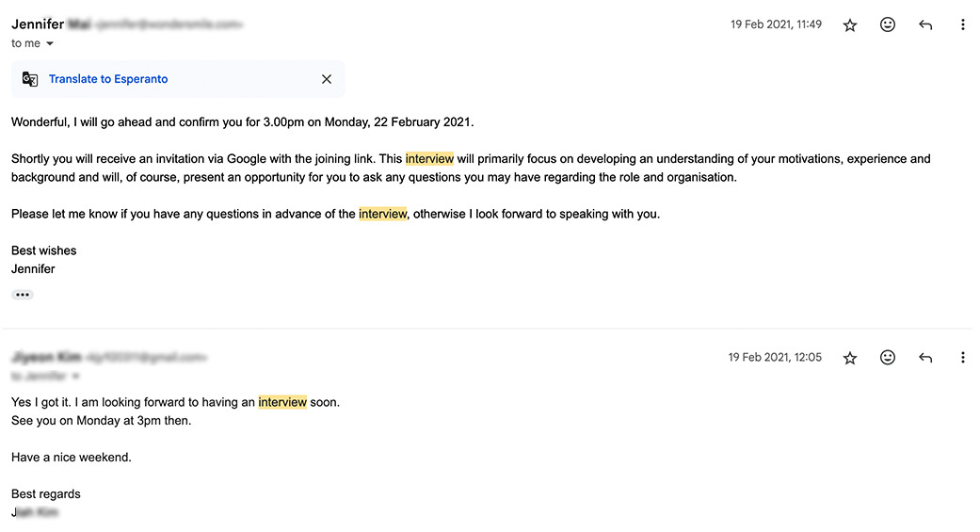Open more options for Jennifer's email

coord(962,25)
